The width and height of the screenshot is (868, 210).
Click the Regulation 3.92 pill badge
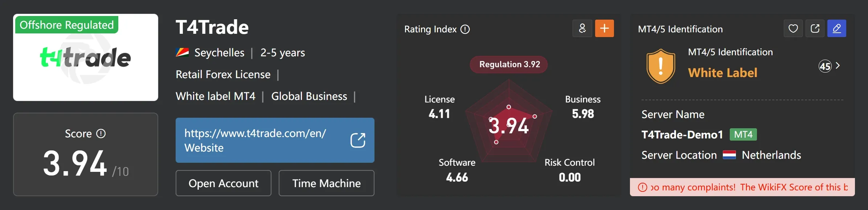pyautogui.click(x=509, y=64)
